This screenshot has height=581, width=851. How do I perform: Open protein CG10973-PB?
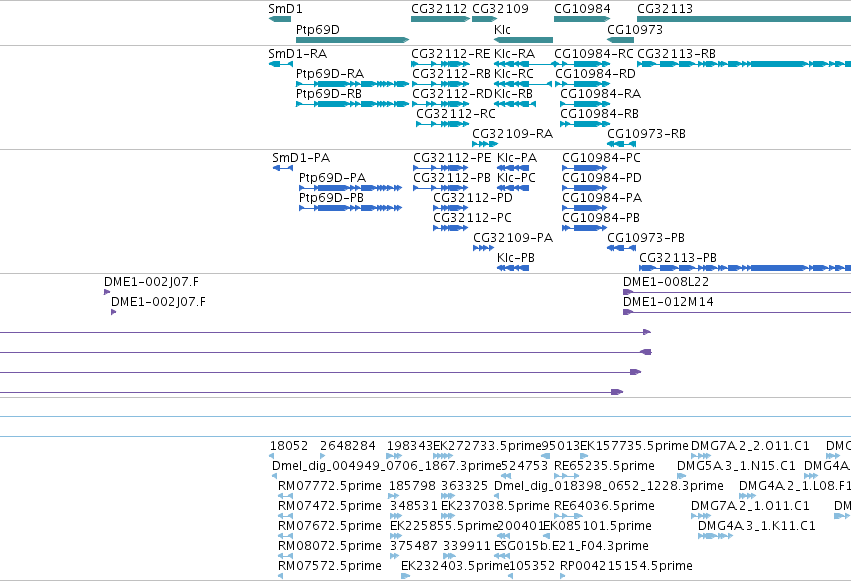click(621, 248)
